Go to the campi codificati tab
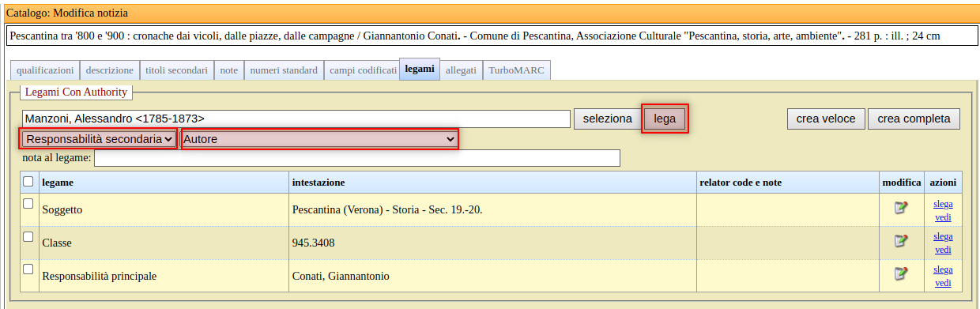The width and height of the screenshot is (980, 309). (x=363, y=70)
